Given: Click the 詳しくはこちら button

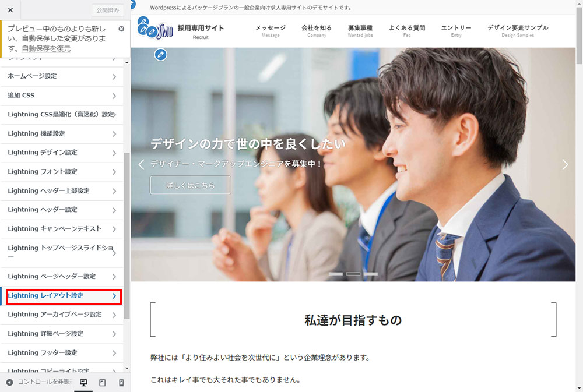Looking at the screenshot, I should tap(190, 185).
